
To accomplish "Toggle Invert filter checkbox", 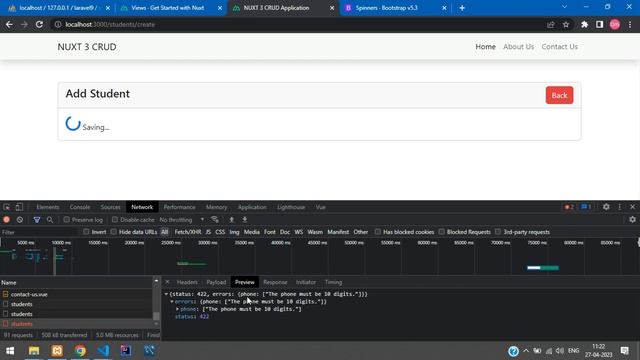I will 86,232.
